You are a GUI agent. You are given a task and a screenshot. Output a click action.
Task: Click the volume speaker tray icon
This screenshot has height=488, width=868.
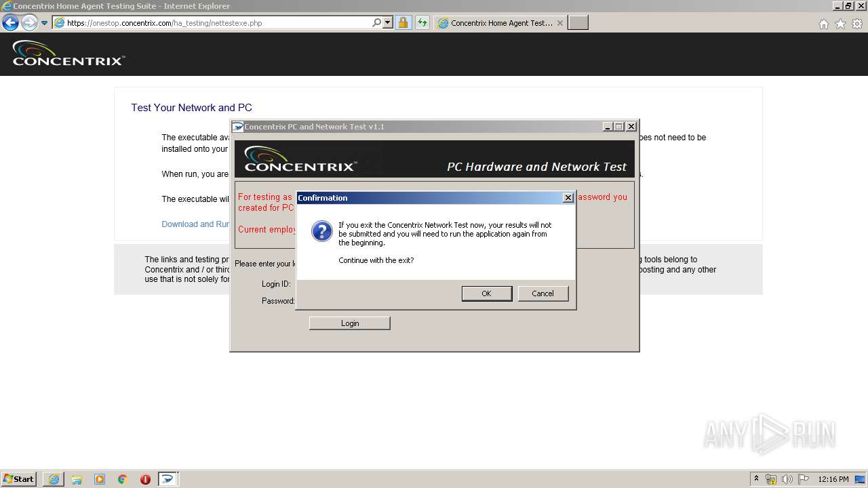(787, 479)
